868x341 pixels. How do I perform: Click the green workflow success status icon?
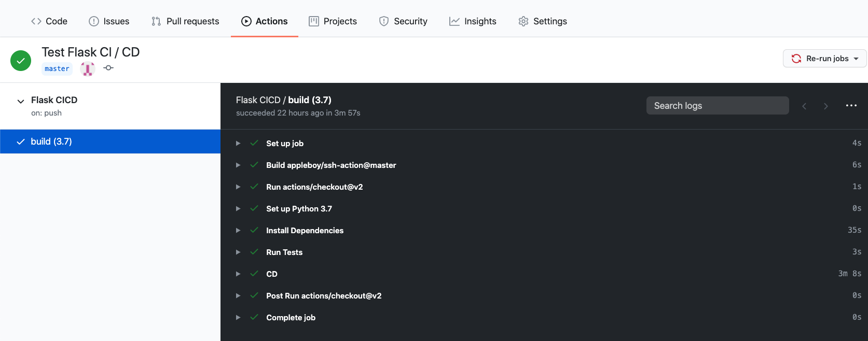click(x=21, y=61)
